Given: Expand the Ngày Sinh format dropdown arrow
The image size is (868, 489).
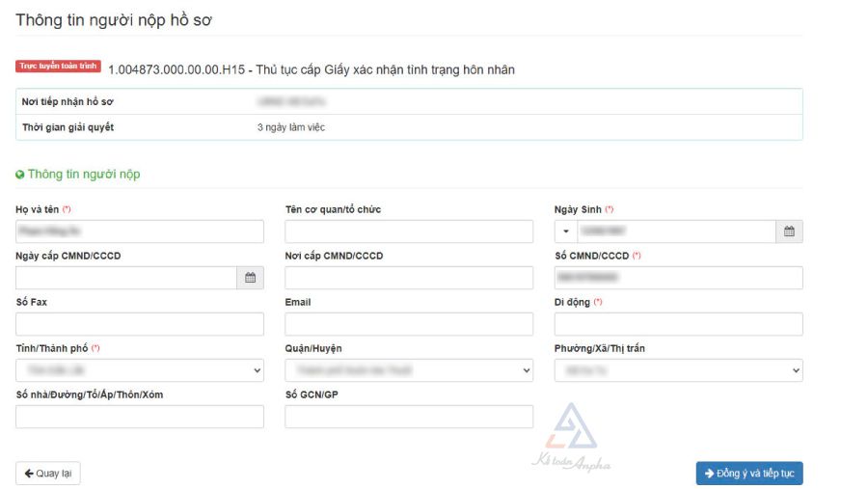Looking at the screenshot, I should [566, 231].
